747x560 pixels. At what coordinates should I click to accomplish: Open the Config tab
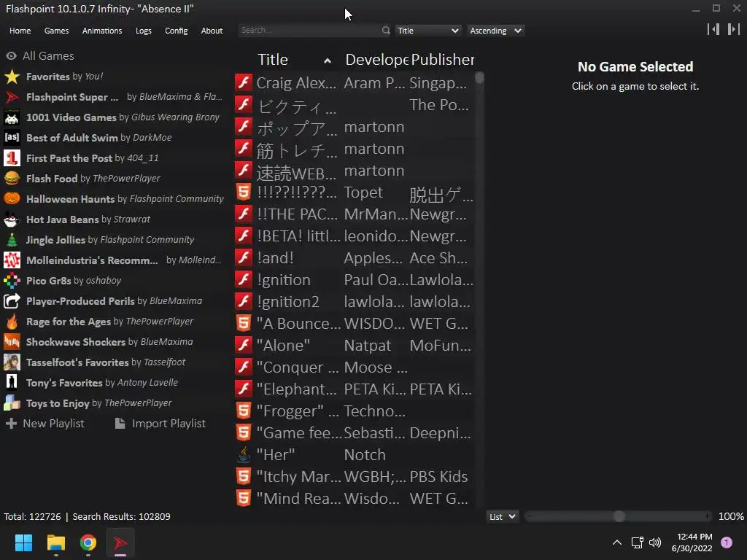coord(177,31)
